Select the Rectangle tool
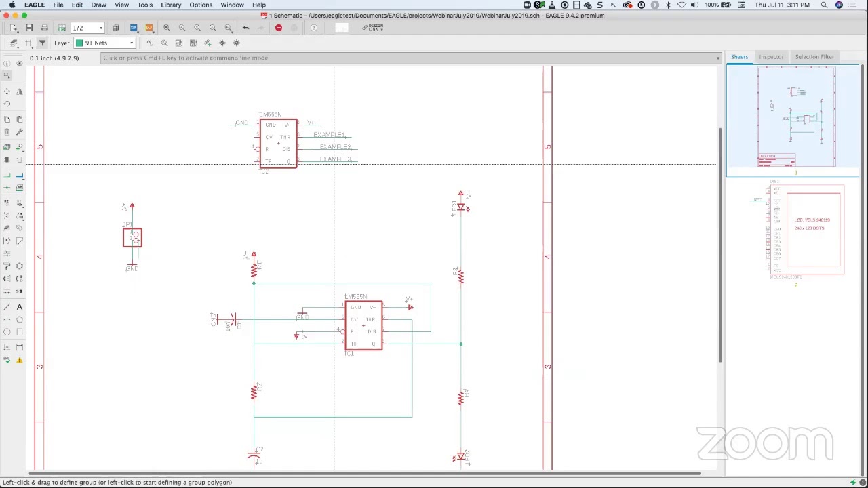 [x=20, y=332]
